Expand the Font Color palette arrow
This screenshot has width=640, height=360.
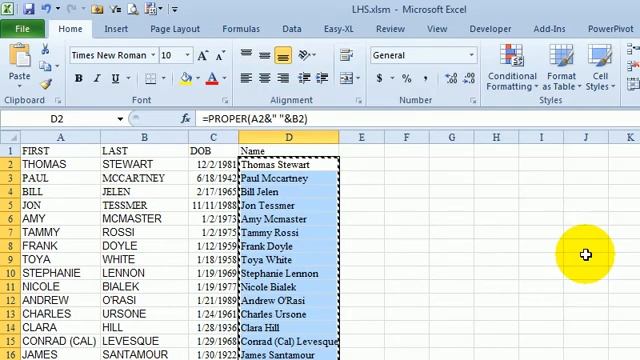pyautogui.click(x=224, y=78)
